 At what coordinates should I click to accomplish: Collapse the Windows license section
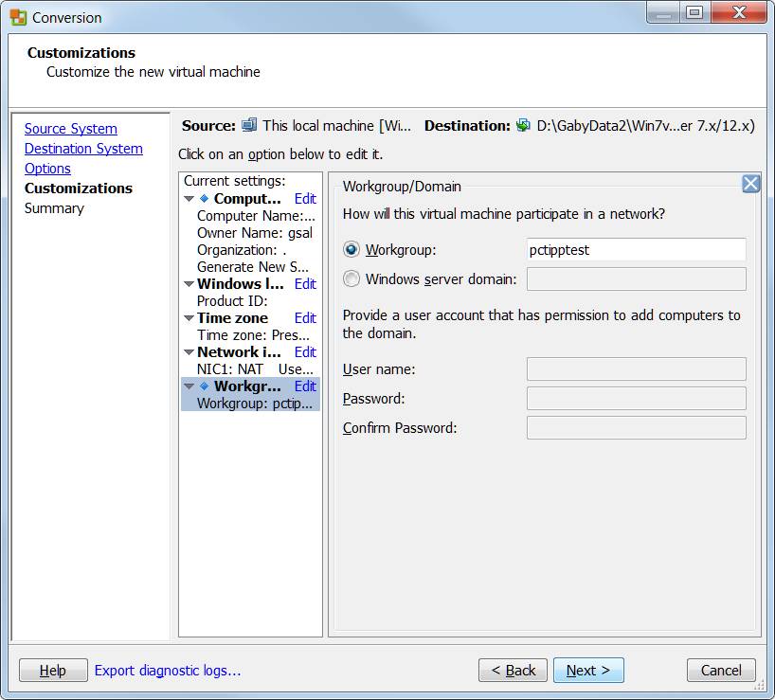tap(189, 284)
